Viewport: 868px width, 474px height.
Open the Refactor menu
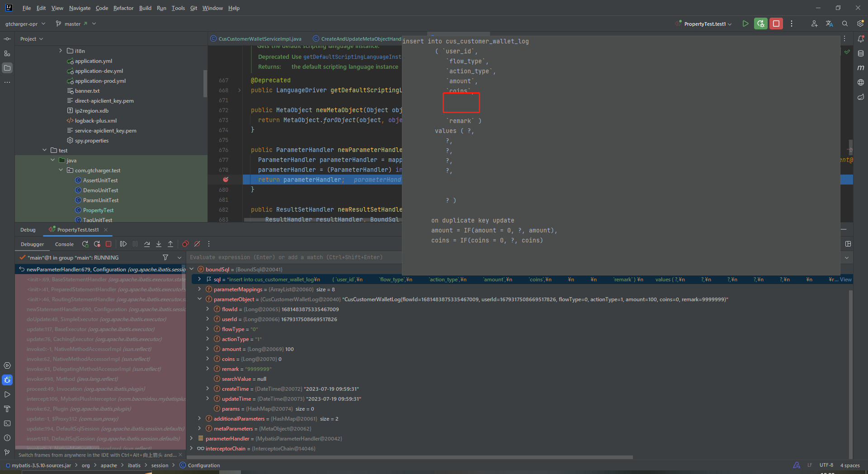[123, 8]
